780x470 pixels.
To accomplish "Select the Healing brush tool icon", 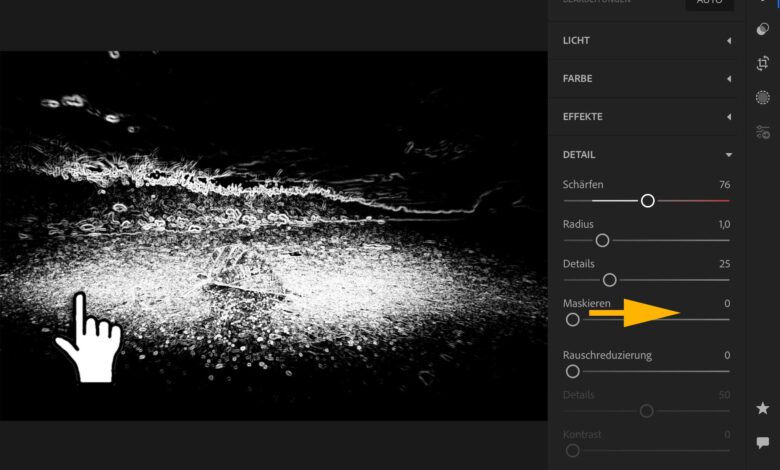I will point(763,29).
